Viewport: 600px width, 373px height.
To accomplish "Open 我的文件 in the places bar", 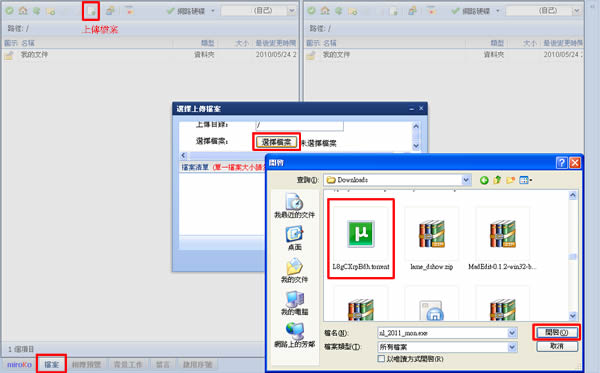I will (294, 270).
